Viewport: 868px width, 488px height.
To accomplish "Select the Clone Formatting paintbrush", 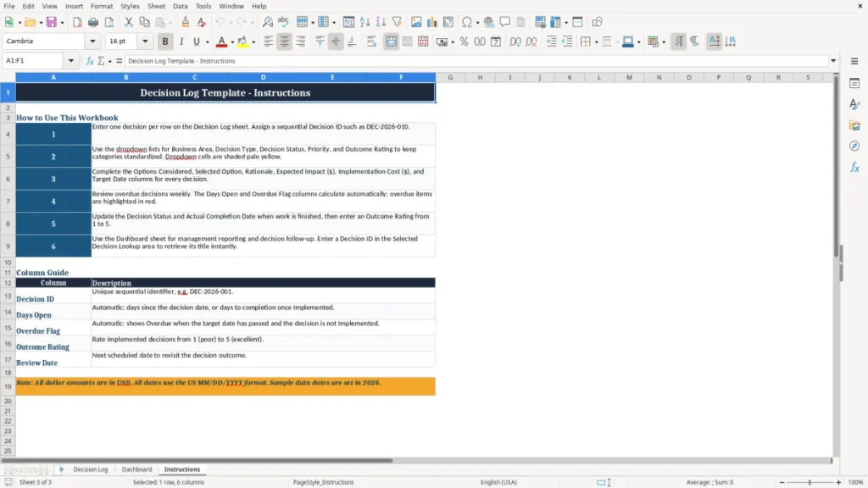I will pos(186,22).
